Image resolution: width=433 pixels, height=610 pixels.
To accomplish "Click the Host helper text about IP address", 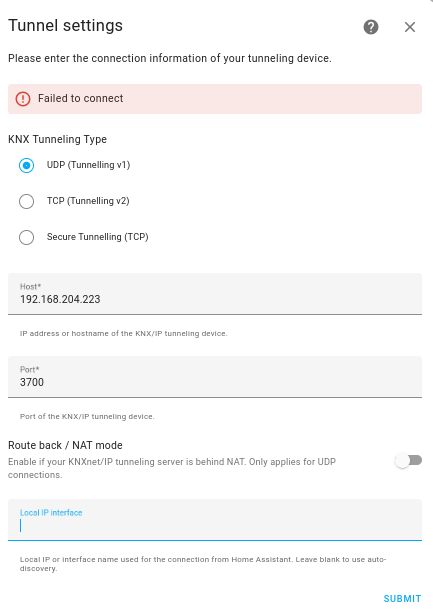I will coord(124,333).
